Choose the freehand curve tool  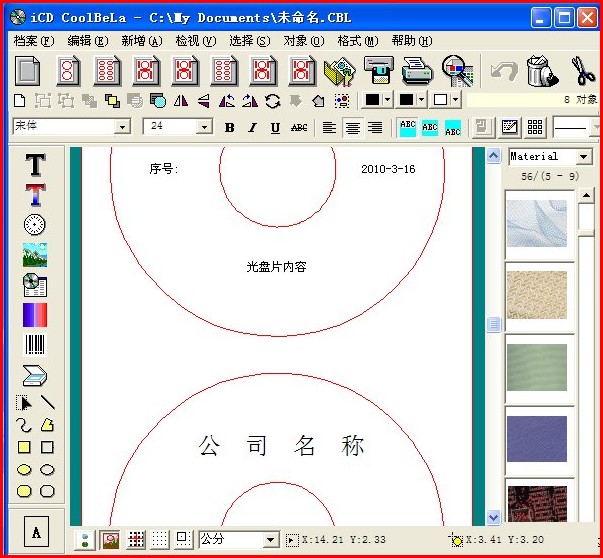[23, 425]
